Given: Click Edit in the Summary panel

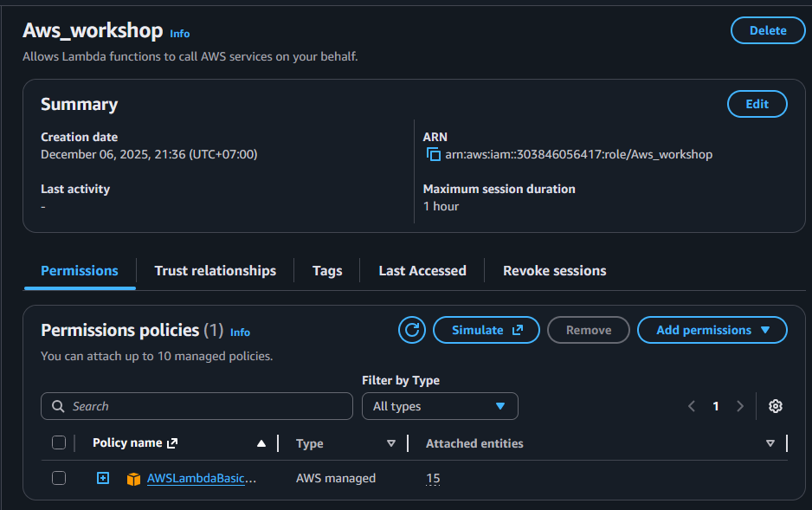Looking at the screenshot, I should (757, 104).
